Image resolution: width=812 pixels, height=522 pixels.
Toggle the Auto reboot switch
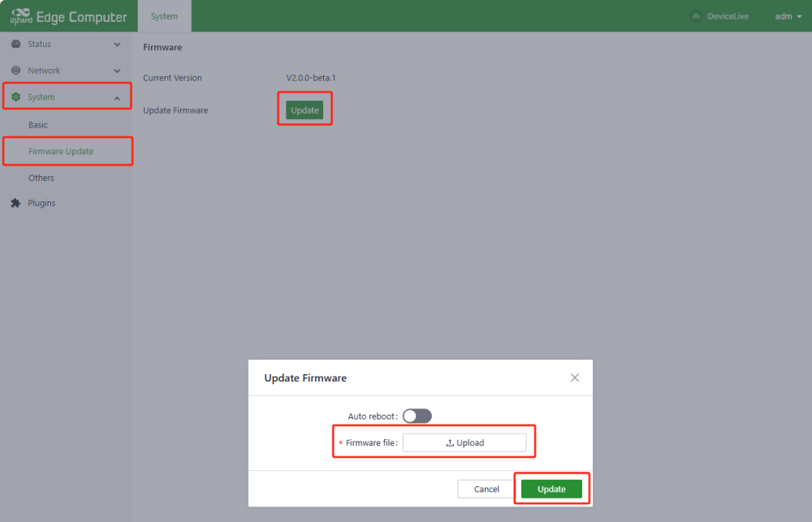417,416
